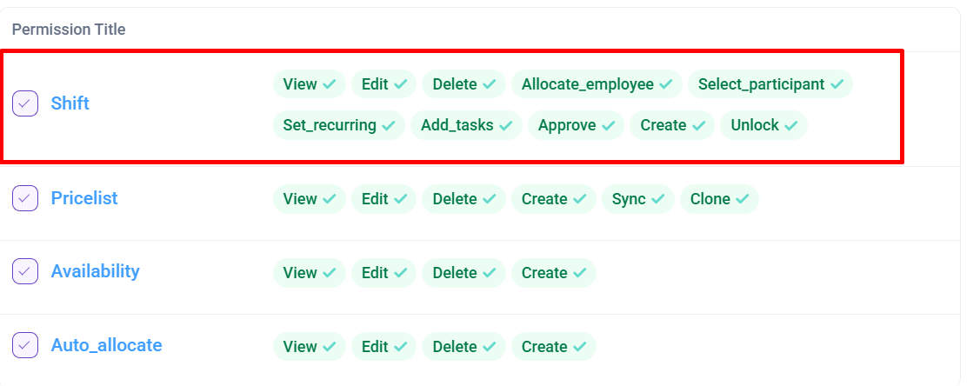The height and width of the screenshot is (386, 980).
Task: Click the Permission Title column header
Action: (69, 30)
